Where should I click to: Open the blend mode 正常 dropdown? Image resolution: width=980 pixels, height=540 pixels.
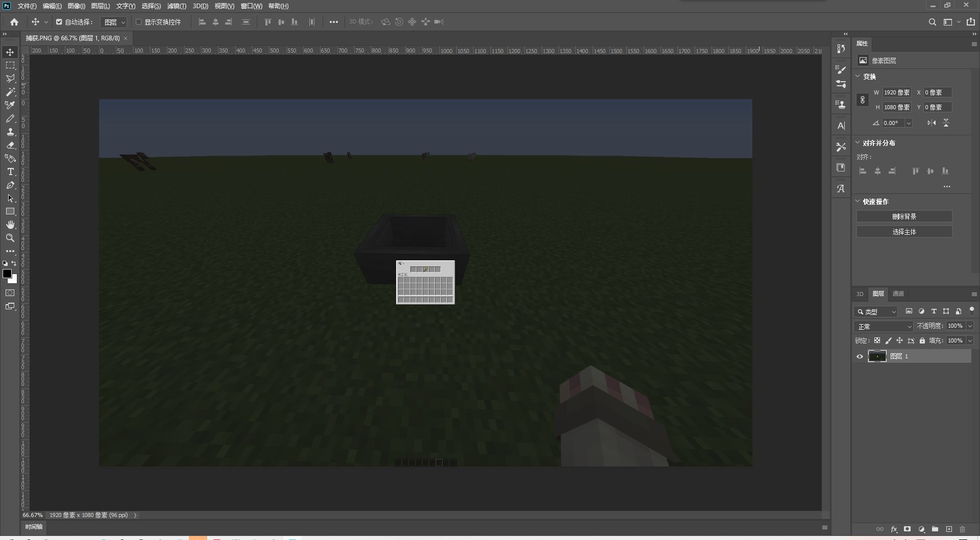[x=884, y=326]
